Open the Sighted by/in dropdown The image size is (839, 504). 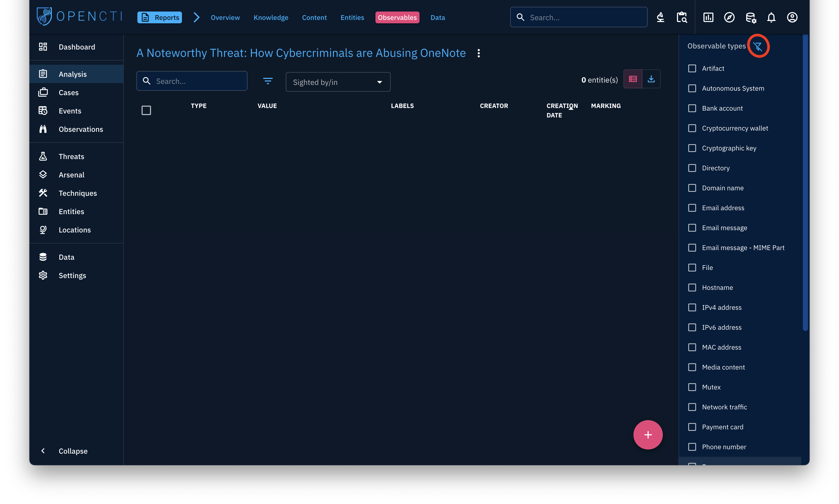338,82
